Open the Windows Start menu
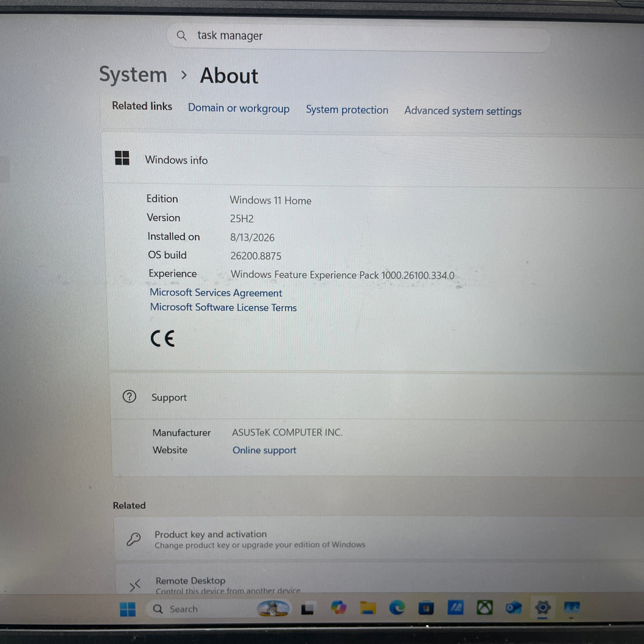Screen dimensions: 644x644 point(128,609)
